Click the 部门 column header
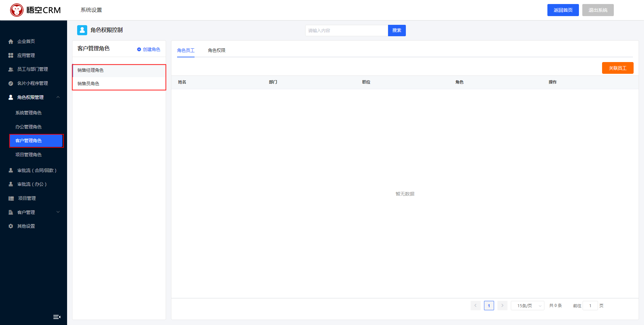The width and height of the screenshot is (644, 325). [273, 82]
